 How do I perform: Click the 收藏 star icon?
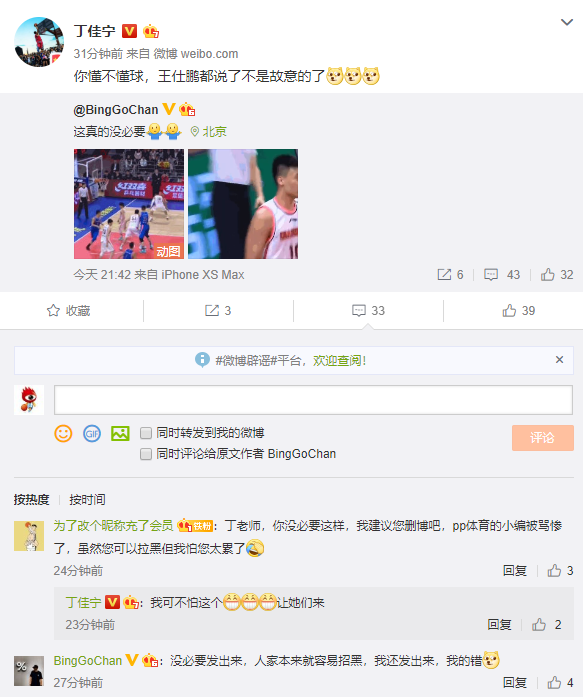click(x=53, y=311)
